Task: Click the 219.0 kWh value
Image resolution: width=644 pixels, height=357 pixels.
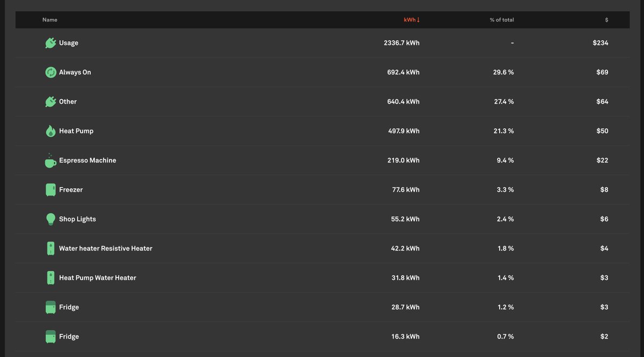Action: point(404,160)
